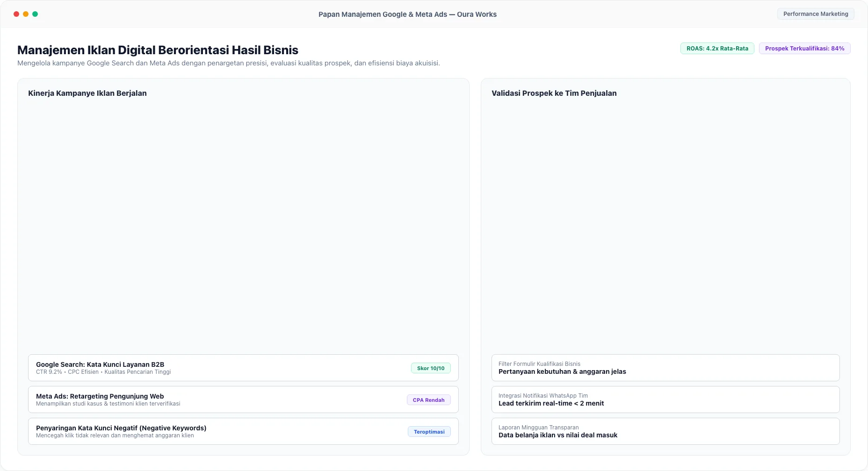Click the ROAS: 4.2x Rata-Rata badge

(x=717, y=49)
